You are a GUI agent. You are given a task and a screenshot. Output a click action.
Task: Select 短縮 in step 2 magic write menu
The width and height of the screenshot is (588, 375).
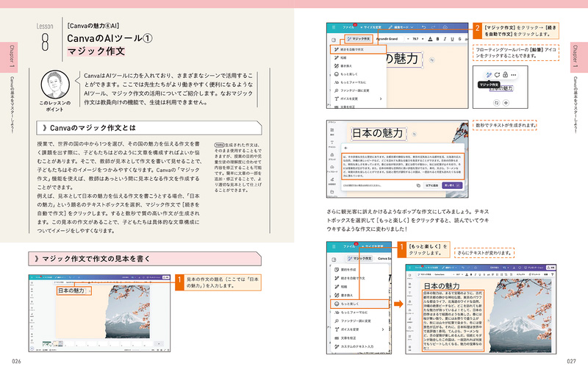tap(358, 58)
